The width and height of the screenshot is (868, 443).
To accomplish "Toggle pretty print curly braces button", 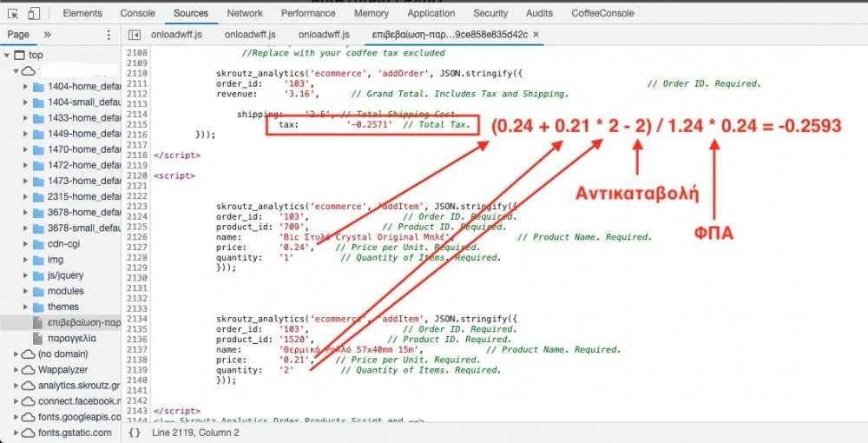I will (135, 433).
